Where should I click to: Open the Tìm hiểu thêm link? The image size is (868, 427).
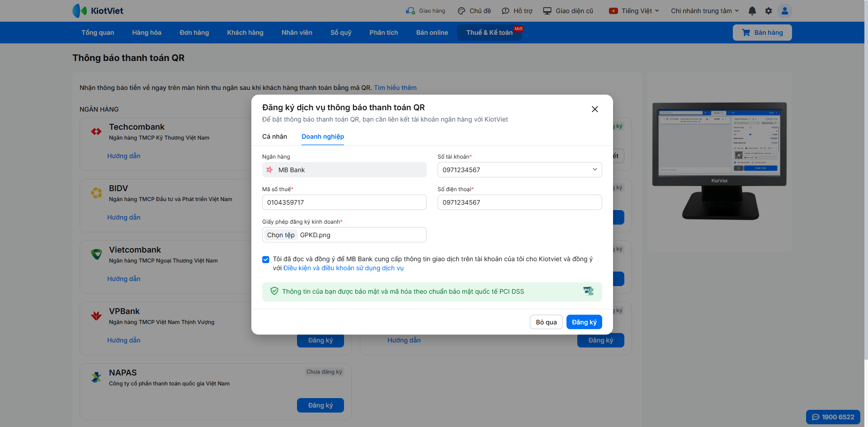(395, 88)
